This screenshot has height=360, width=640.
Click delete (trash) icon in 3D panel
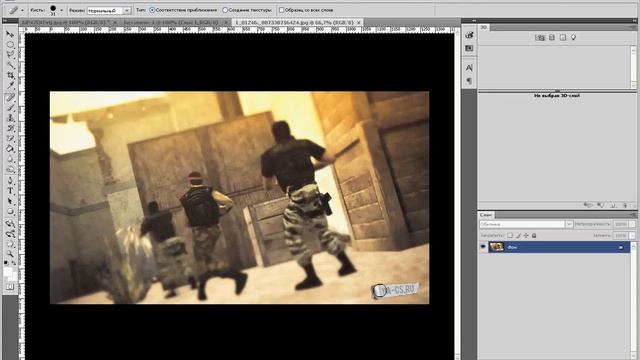624,205
